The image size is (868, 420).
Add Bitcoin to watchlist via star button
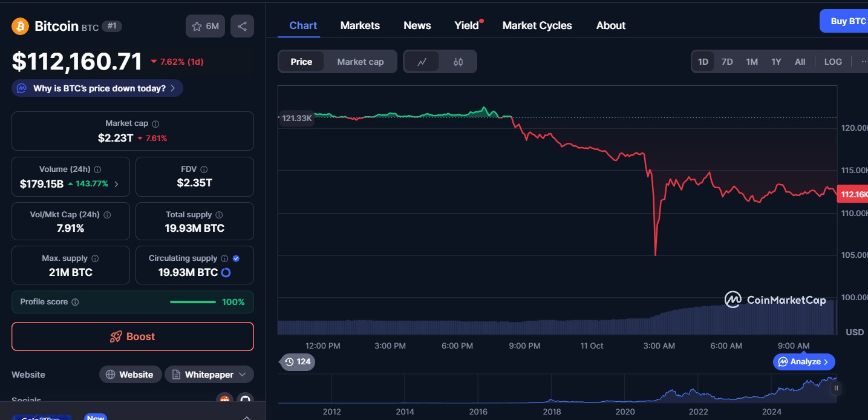[205, 26]
